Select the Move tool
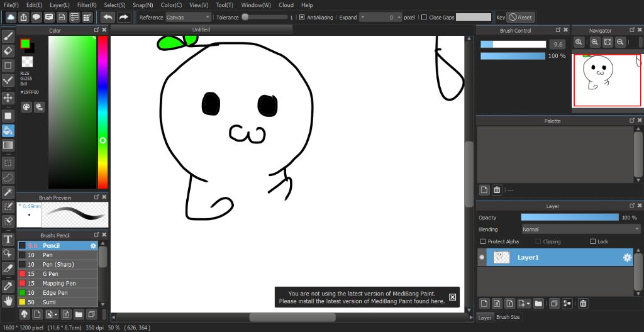The height and width of the screenshot is (332, 644). [8, 98]
